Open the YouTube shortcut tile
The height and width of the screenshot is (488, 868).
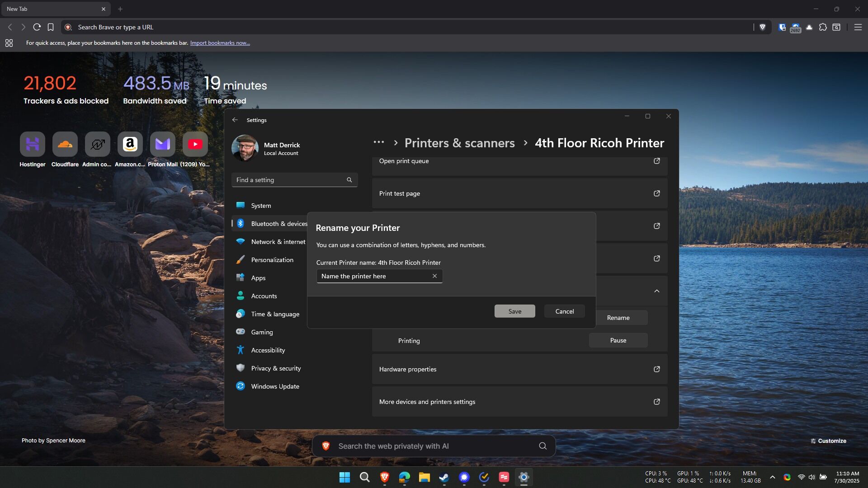tap(195, 145)
